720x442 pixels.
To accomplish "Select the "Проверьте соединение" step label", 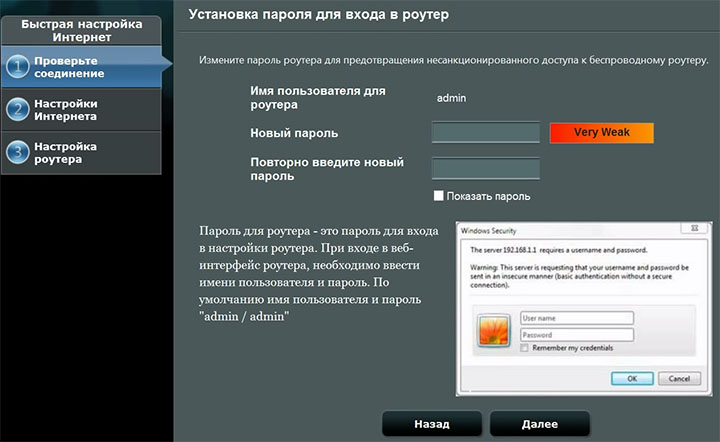I will 70,67.
